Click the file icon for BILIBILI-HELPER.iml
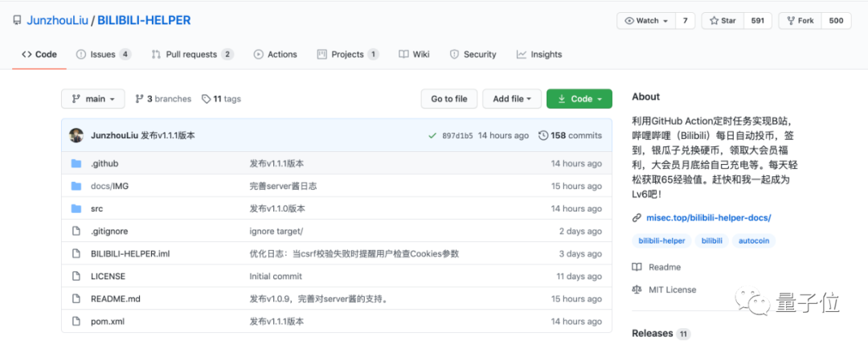Viewport: 868px width, 341px height. [76, 253]
